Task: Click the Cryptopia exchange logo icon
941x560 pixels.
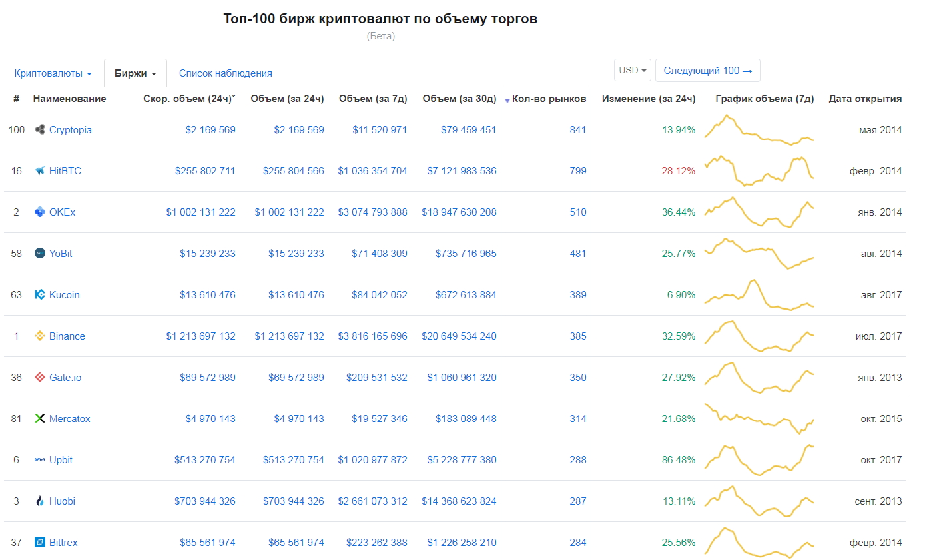Action: 40,129
